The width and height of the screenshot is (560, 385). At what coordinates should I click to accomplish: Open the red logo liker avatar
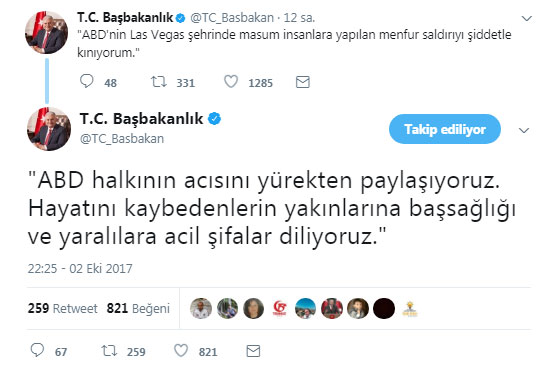tap(280, 308)
